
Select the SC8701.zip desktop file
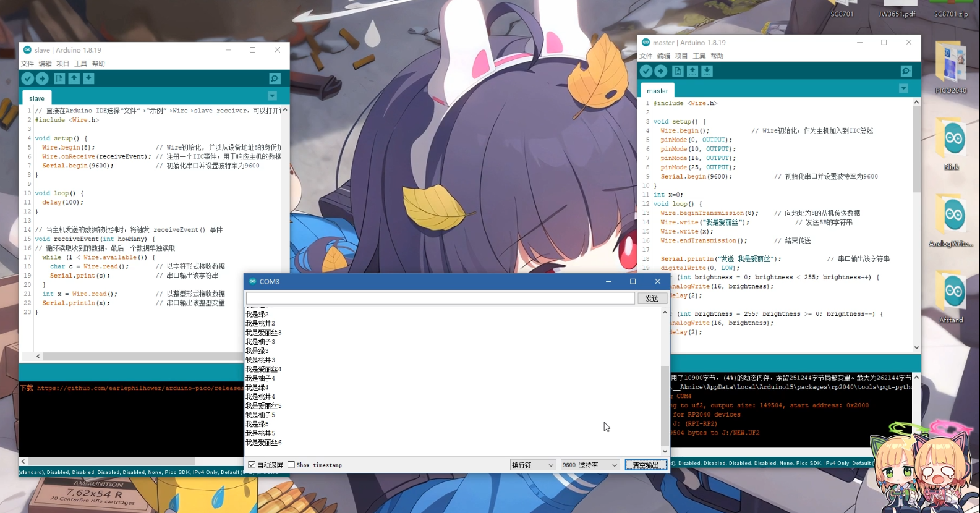tap(951, 9)
